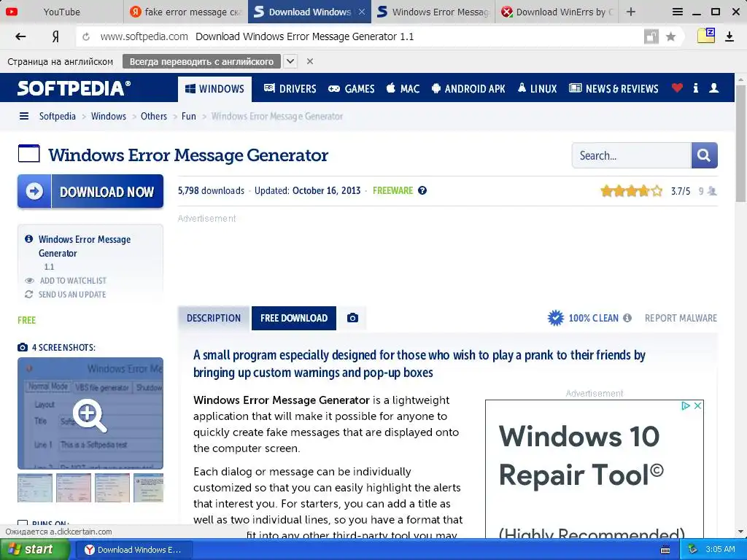Open the GAMES section in Softpedia nav
Screen dimensions: 747x560
pyautogui.click(x=352, y=88)
